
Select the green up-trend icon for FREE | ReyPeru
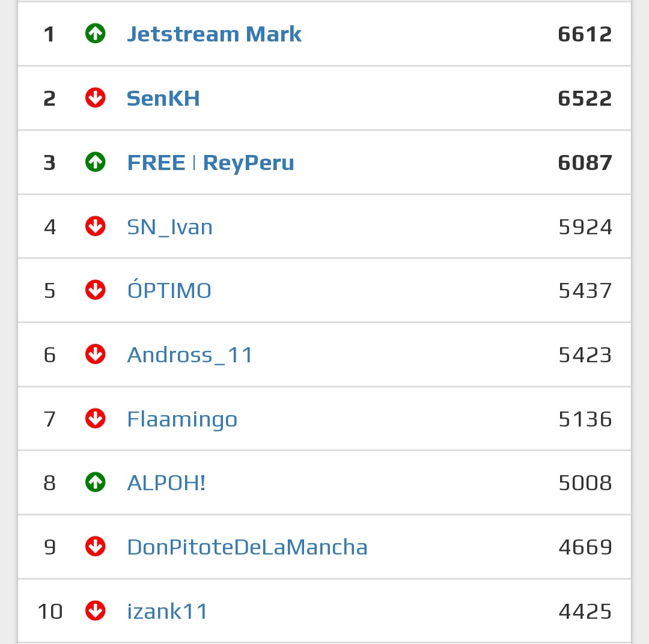point(95,162)
